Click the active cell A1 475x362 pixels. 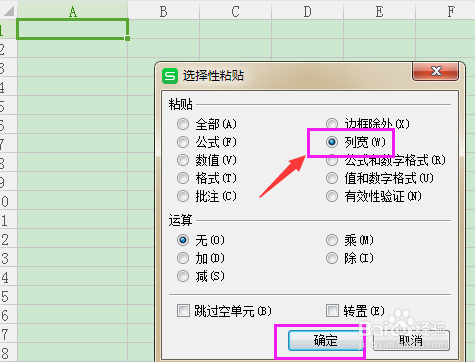tap(72, 29)
